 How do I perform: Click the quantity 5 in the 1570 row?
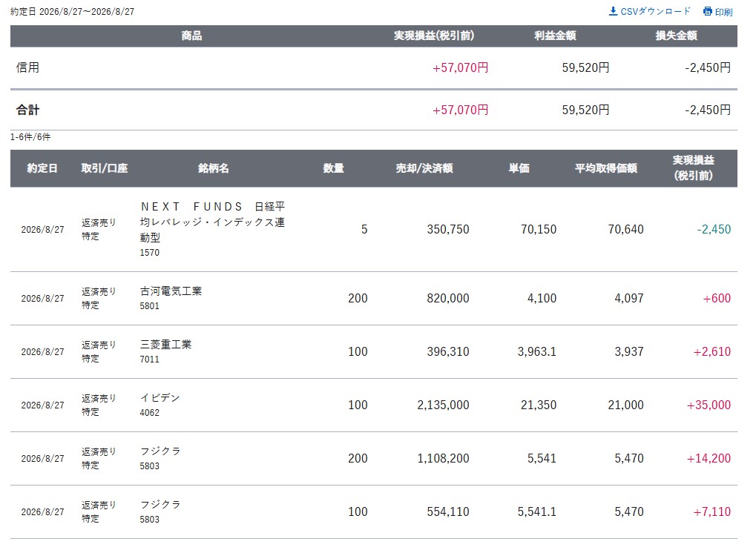click(x=364, y=229)
